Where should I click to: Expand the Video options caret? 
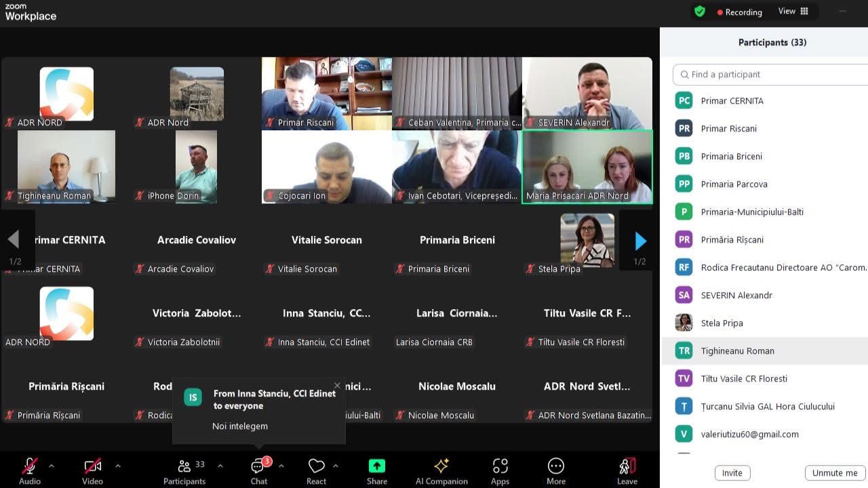coord(118,466)
